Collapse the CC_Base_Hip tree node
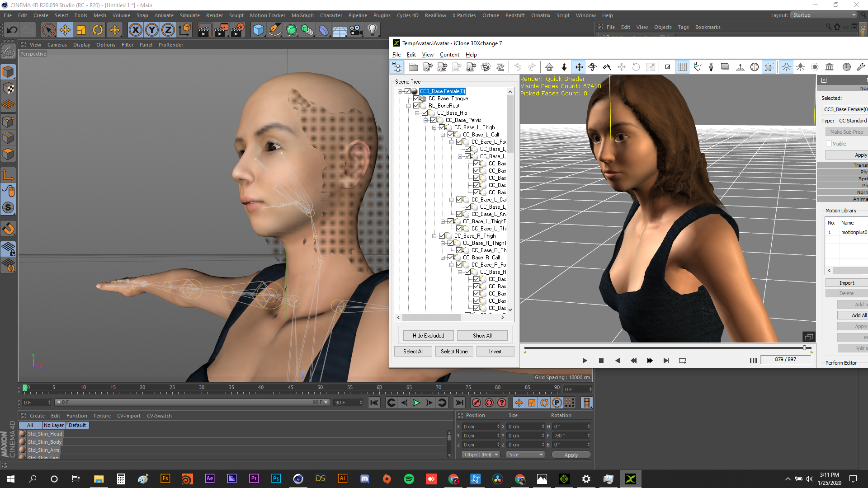The width and height of the screenshot is (868, 488). pos(417,113)
